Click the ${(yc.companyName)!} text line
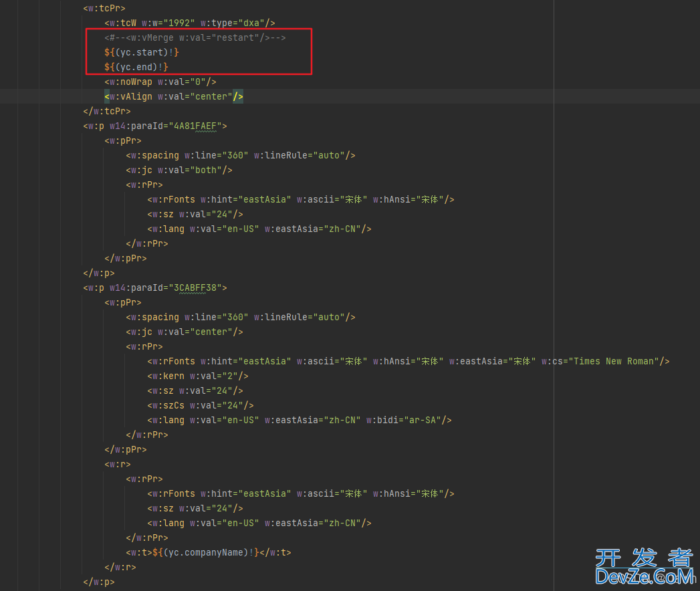Viewport: 700px width, 591px height. point(209,552)
